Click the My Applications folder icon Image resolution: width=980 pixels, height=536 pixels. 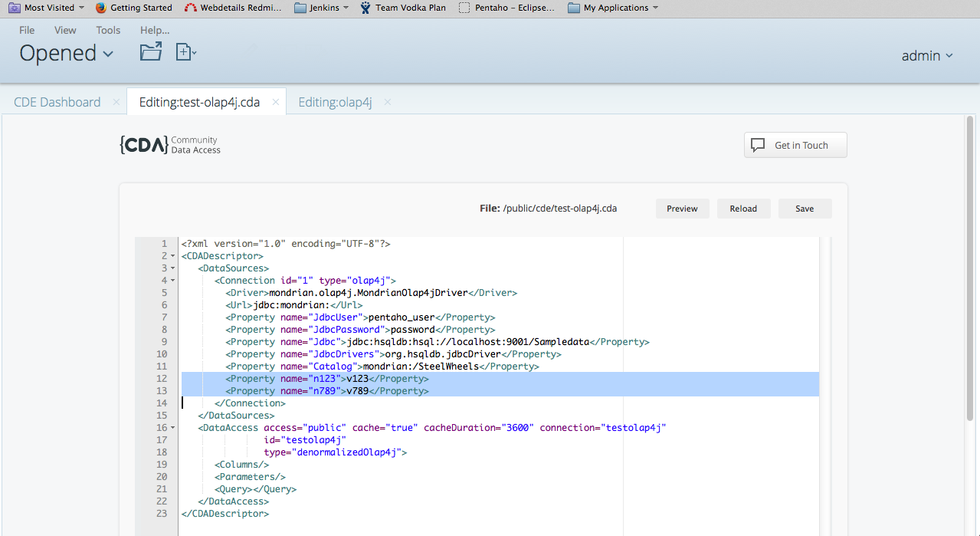(574, 8)
